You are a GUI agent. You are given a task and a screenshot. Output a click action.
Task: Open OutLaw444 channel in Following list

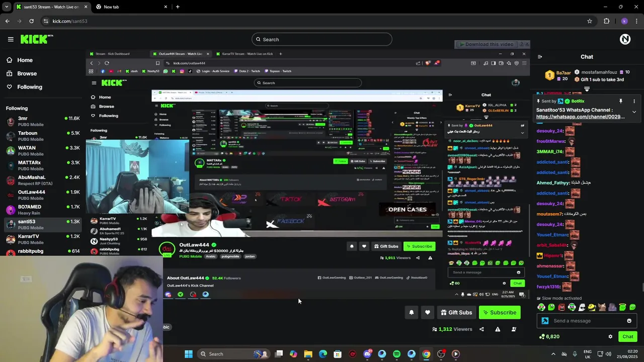pos(42,195)
